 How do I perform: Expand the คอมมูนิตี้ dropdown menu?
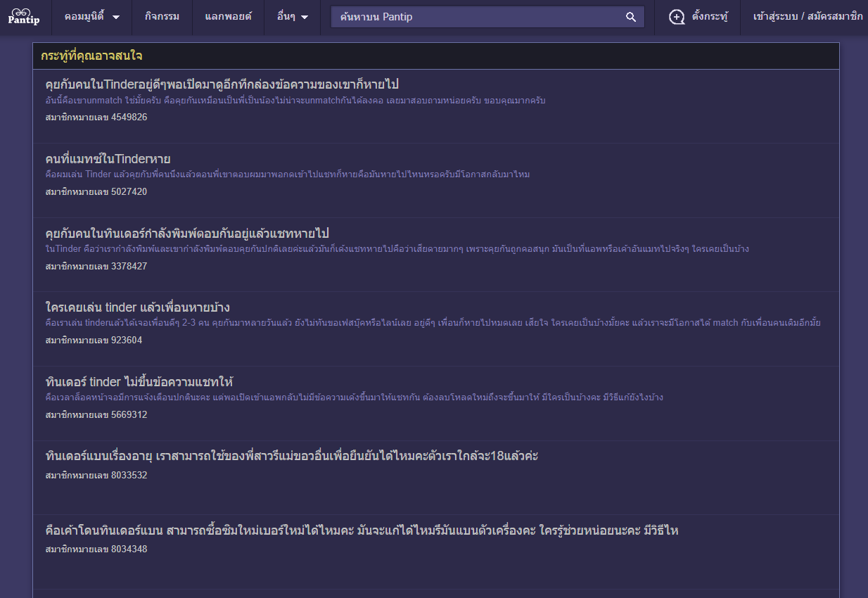click(x=91, y=17)
